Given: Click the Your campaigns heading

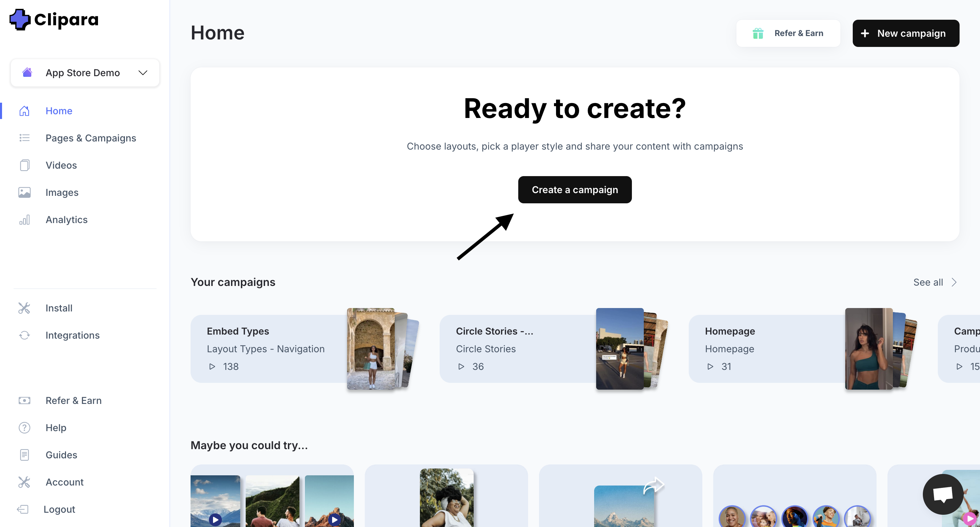Looking at the screenshot, I should [233, 282].
